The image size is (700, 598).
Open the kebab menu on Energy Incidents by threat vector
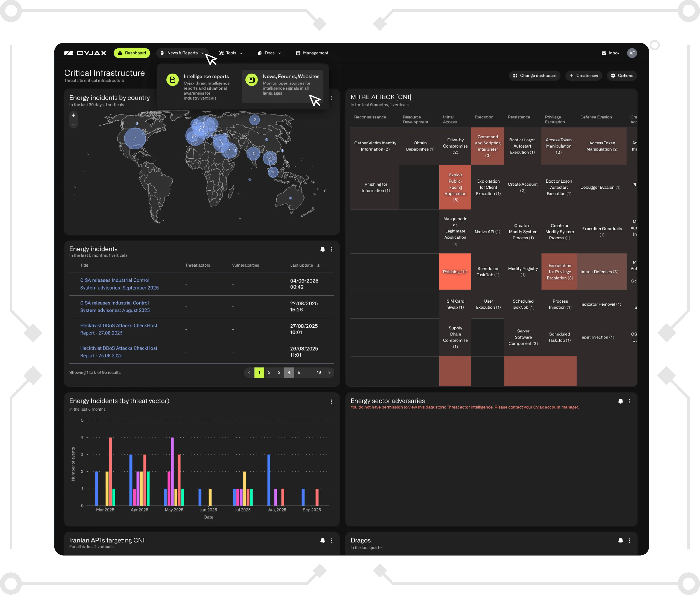(x=331, y=402)
